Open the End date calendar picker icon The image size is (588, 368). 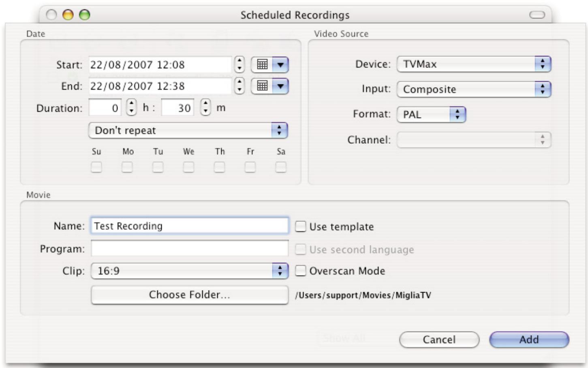(262, 86)
